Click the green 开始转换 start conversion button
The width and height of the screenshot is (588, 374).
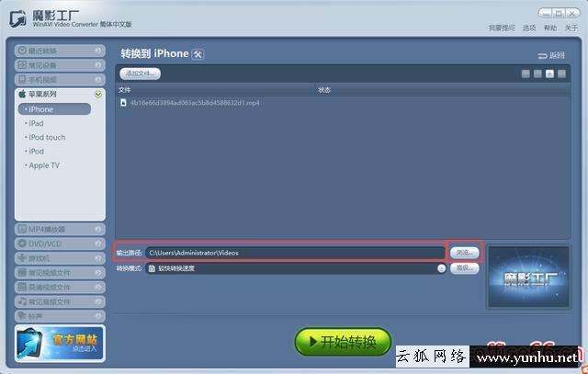[x=343, y=342]
